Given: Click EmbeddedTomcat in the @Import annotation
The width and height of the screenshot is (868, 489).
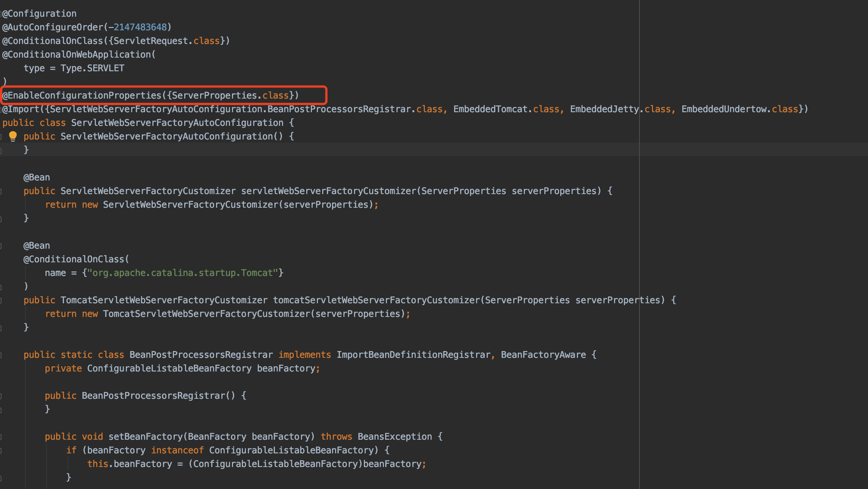Looking at the screenshot, I should tap(490, 109).
